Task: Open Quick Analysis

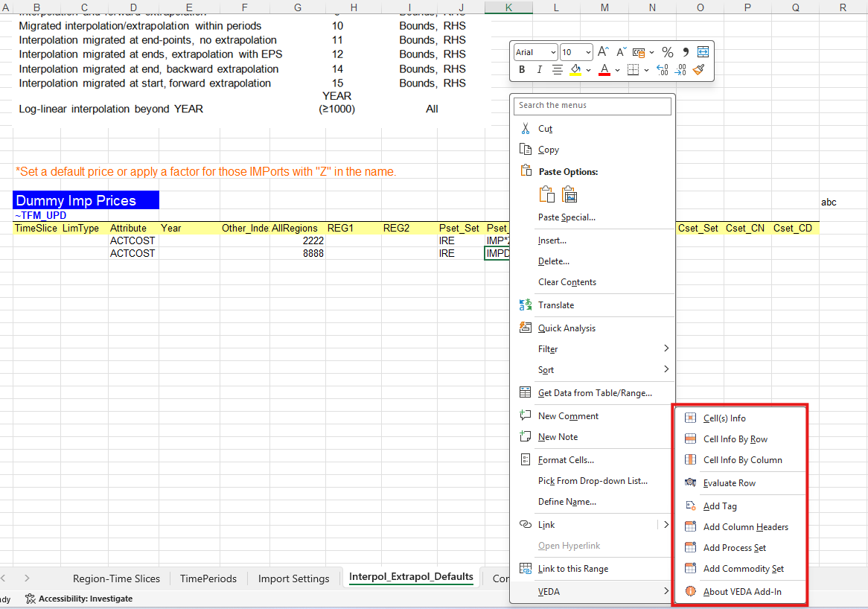Action: tap(593, 328)
